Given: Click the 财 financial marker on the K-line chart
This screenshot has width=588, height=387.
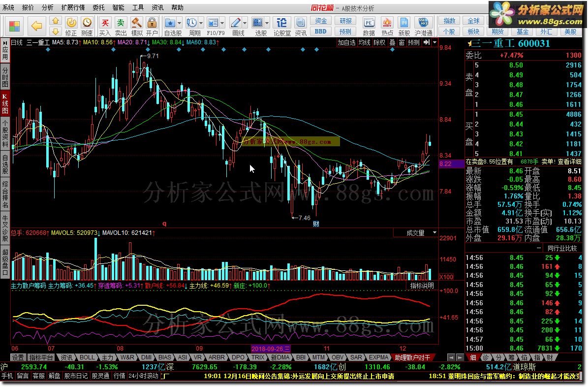Looking at the screenshot, I should click(316, 224).
